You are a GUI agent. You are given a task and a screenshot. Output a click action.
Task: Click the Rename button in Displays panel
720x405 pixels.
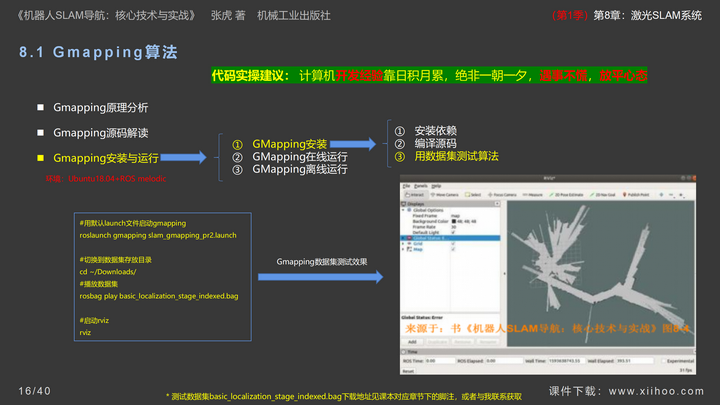pyautogui.click(x=488, y=342)
